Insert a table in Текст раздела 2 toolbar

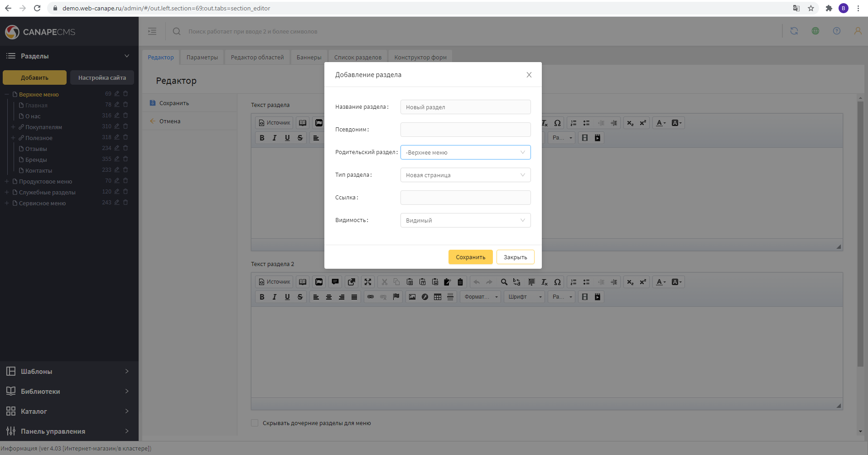click(438, 297)
